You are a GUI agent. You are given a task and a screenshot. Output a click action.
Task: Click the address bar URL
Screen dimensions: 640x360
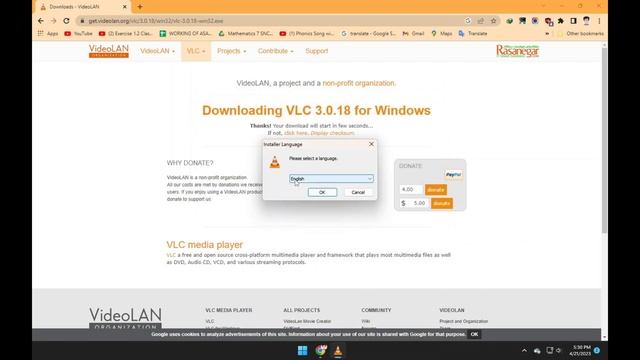tap(156, 21)
